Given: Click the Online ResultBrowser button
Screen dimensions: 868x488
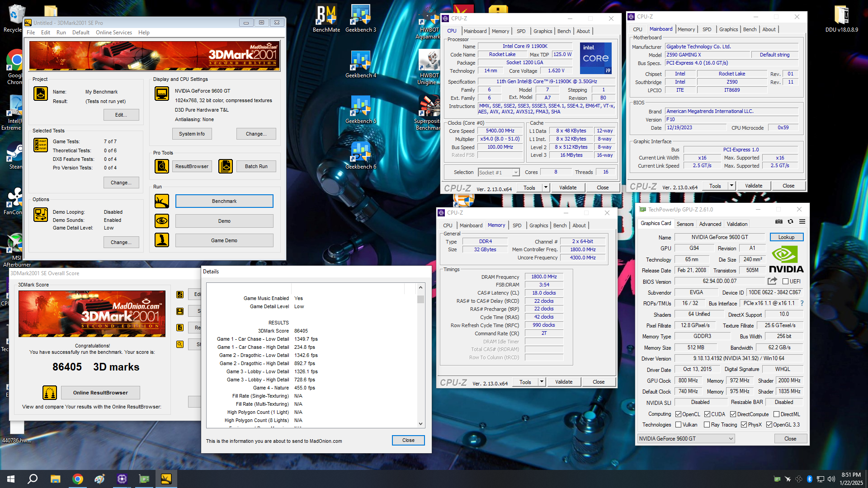Looking at the screenshot, I should click(100, 393).
